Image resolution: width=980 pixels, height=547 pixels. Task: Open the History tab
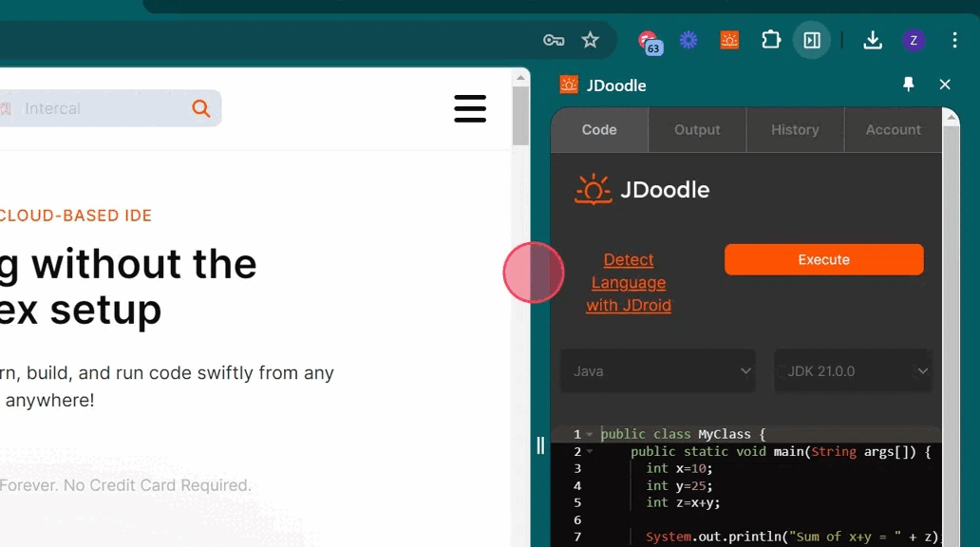[x=795, y=130]
